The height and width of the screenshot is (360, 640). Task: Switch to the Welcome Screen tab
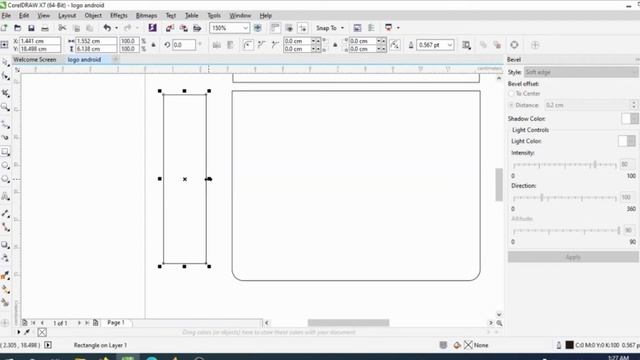pyautogui.click(x=35, y=60)
